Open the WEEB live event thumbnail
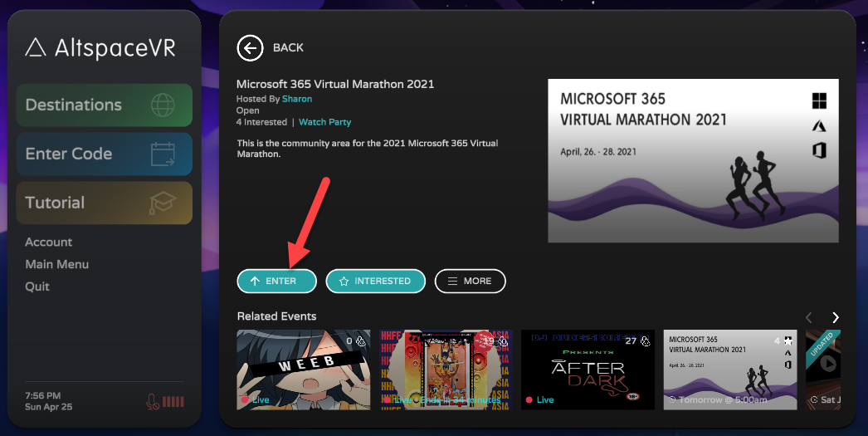The height and width of the screenshot is (436, 868). (x=304, y=370)
